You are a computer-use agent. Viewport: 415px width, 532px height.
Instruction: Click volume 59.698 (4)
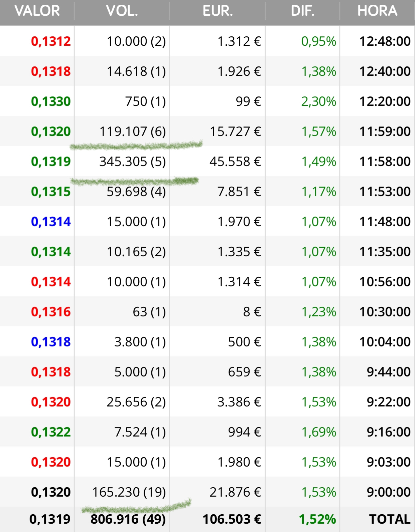coord(136,192)
